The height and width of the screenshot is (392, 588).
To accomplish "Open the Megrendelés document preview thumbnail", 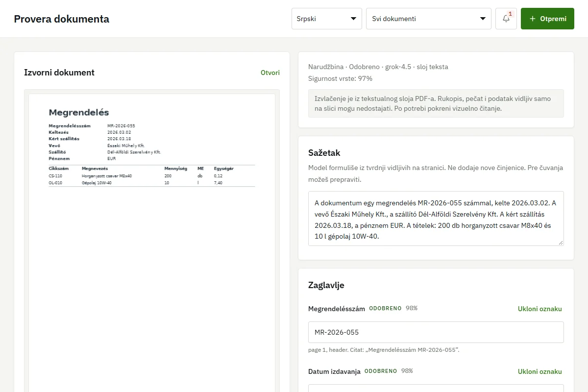I will pos(152,243).
